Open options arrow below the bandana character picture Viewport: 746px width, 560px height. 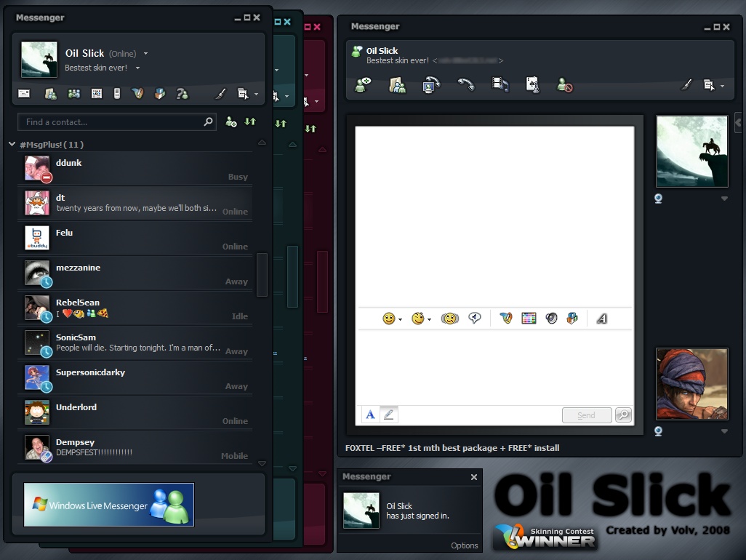click(x=724, y=431)
